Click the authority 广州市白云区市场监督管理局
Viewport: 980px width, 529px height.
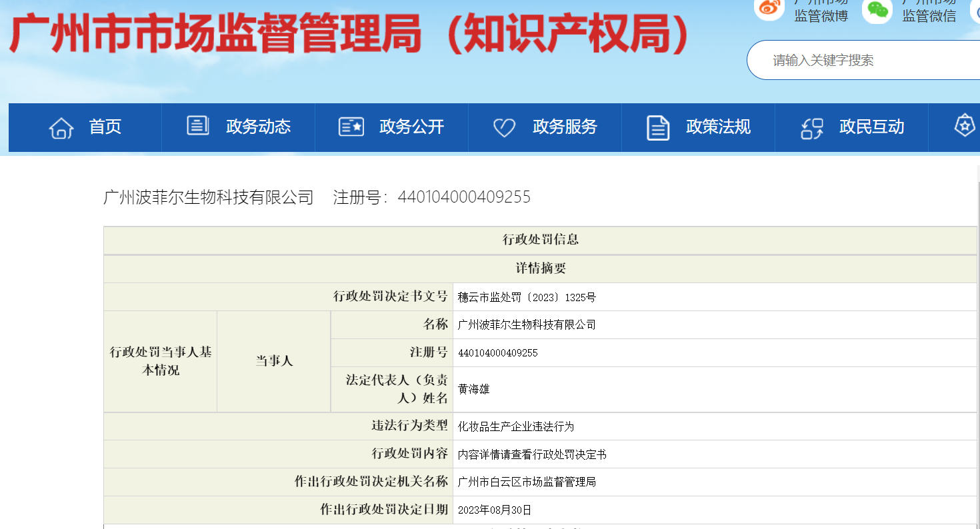coord(527,482)
